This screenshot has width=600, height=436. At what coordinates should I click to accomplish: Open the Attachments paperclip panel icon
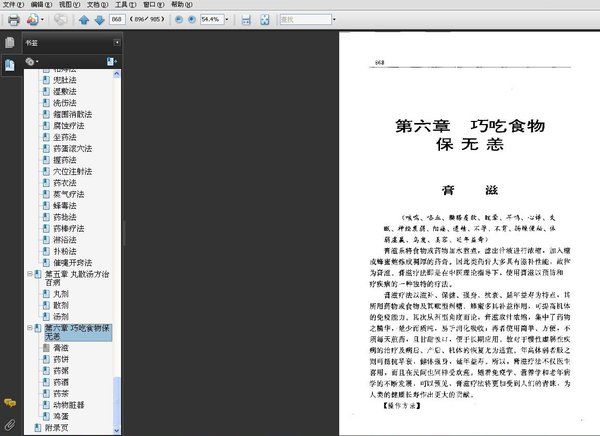tap(10, 424)
